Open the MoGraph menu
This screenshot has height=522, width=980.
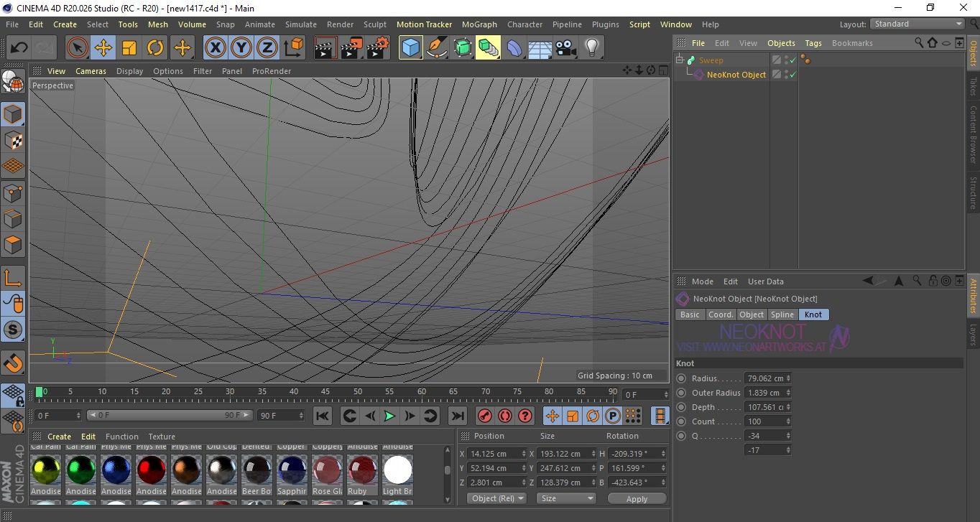tap(479, 24)
